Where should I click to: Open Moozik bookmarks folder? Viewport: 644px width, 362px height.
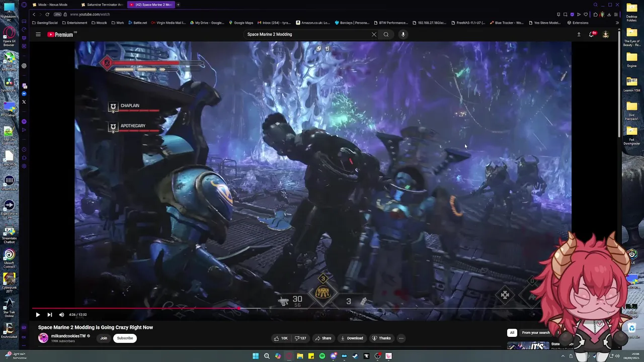point(99,23)
